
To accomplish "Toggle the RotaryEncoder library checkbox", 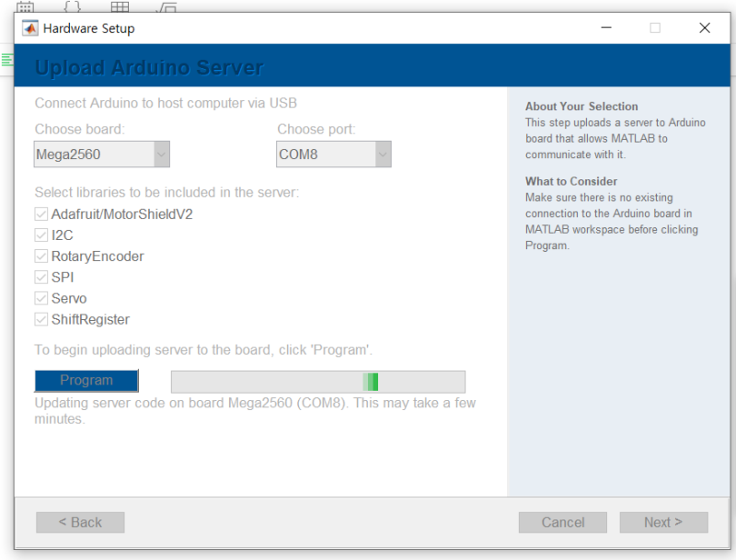I will tap(41, 256).
